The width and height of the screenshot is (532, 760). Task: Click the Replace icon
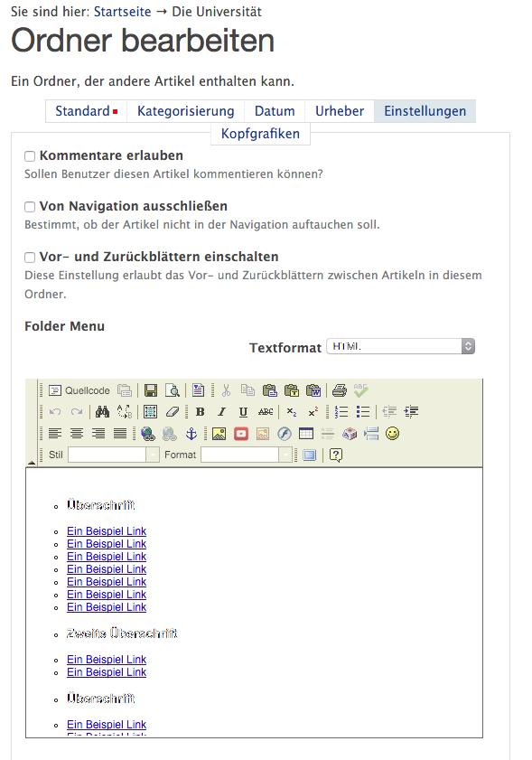(125, 412)
